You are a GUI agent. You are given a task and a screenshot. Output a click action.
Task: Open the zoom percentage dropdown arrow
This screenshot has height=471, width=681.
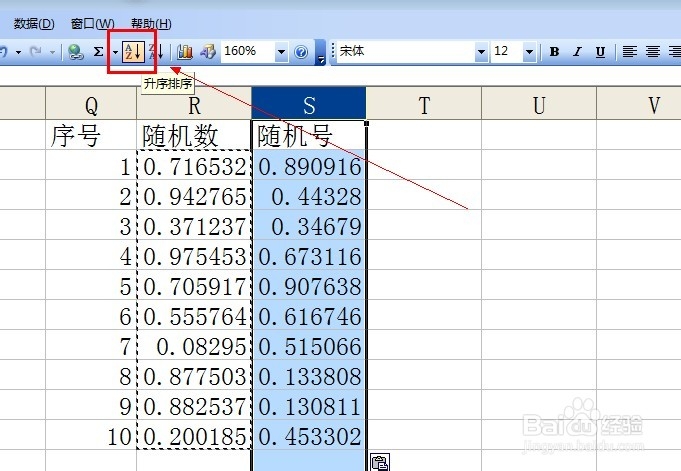tap(281, 52)
